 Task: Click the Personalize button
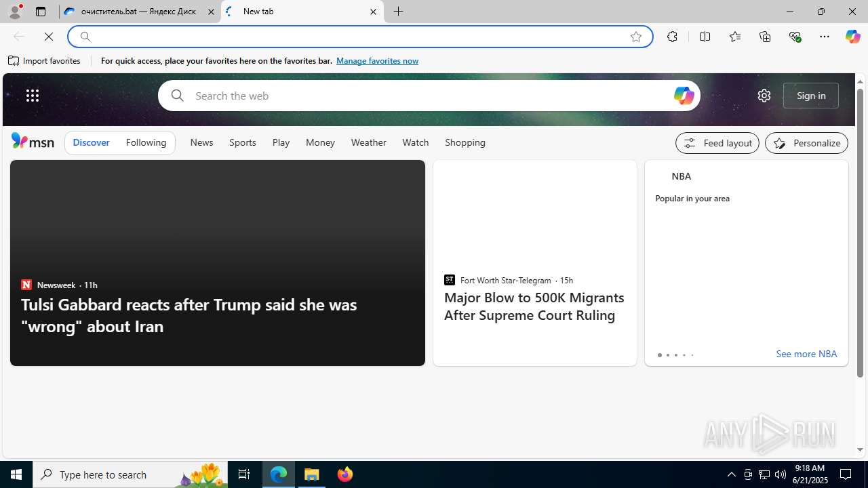[x=806, y=143]
